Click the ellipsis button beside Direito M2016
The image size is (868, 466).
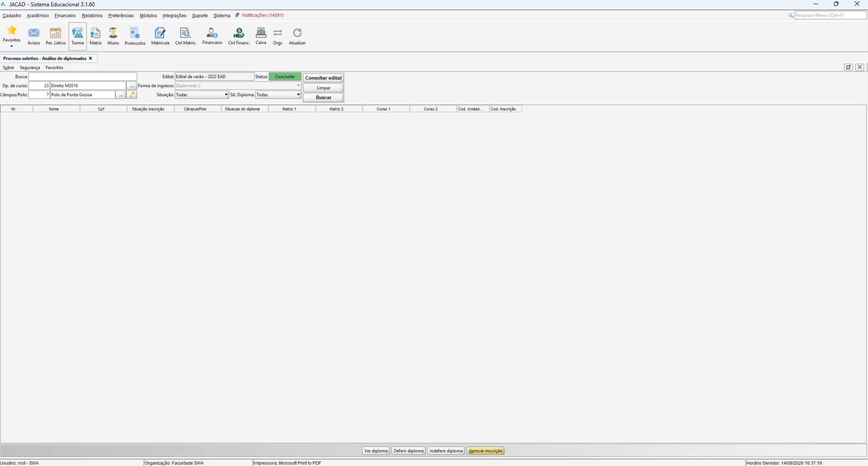[132, 86]
